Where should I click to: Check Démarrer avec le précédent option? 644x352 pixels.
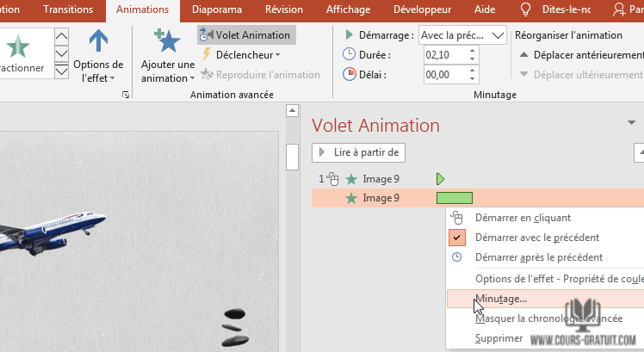click(x=536, y=238)
